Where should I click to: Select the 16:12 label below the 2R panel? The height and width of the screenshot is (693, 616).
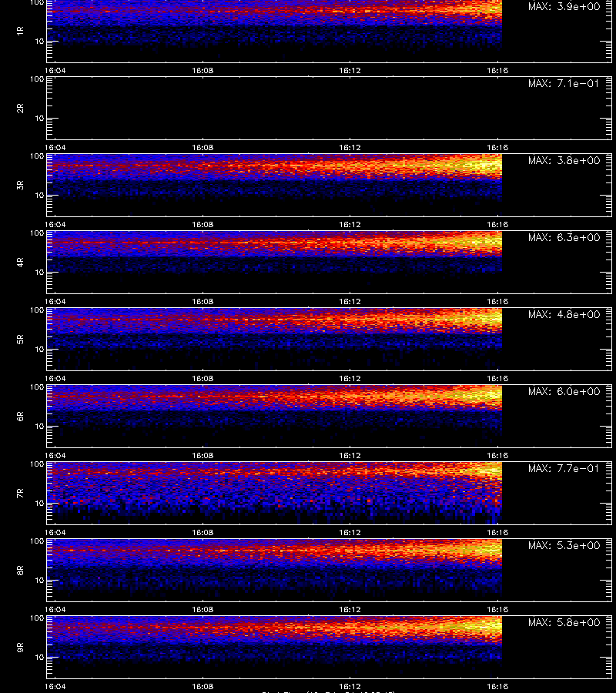point(350,147)
